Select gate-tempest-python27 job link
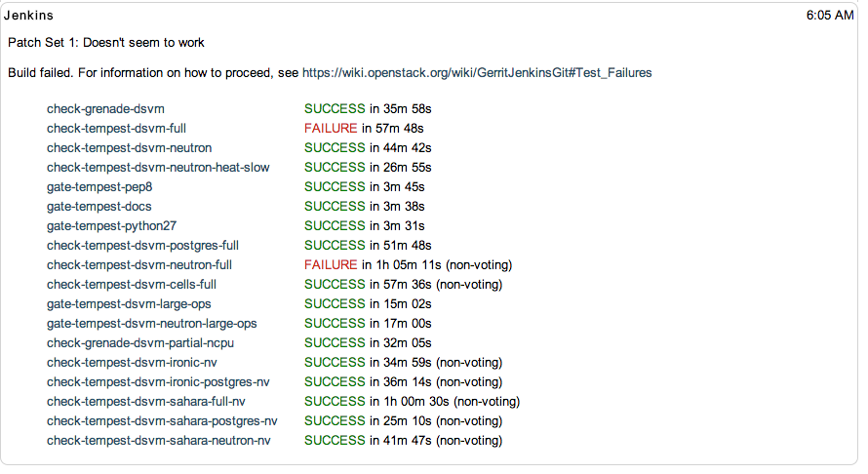This screenshot has height=474, width=868. tap(111, 225)
